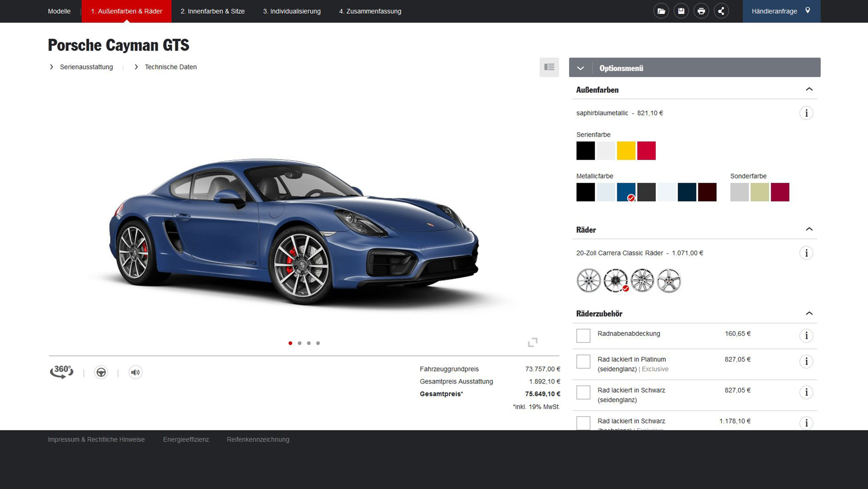
Task: Open the Optionsmenü dropdown
Action: point(580,68)
